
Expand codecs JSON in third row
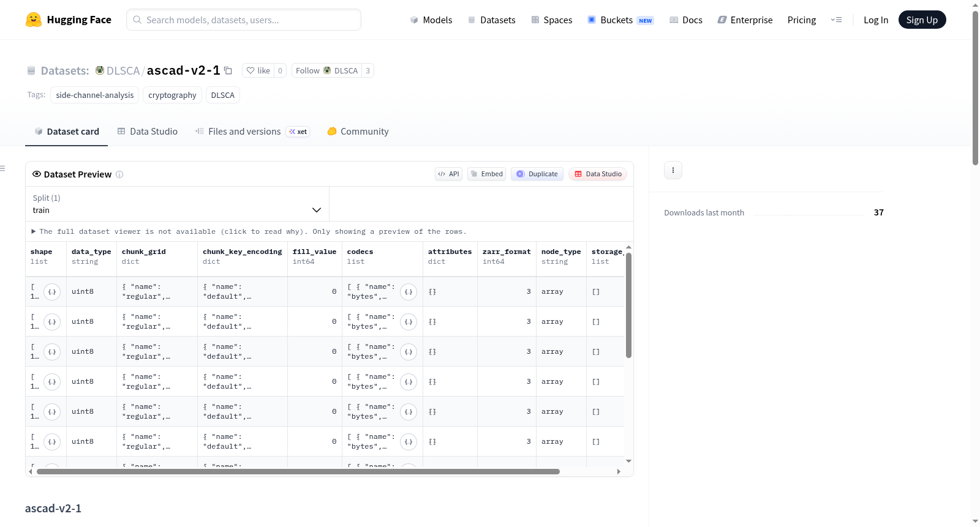(x=409, y=352)
